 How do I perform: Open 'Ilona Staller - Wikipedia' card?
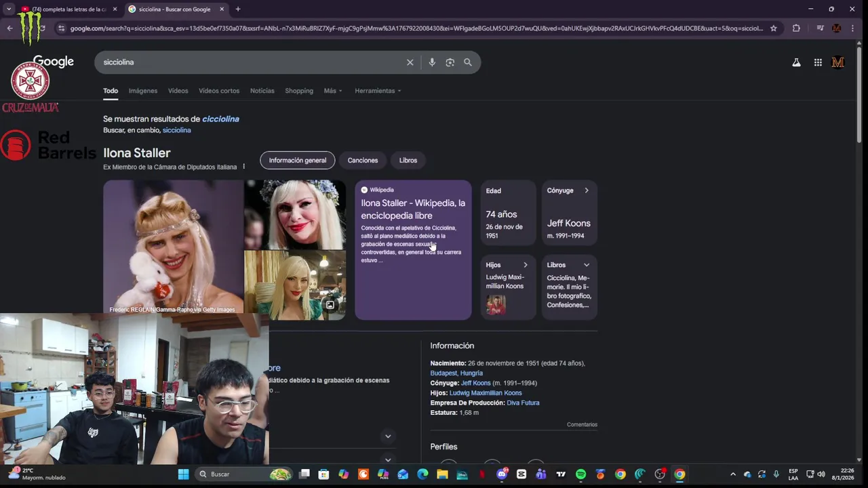tap(413, 249)
